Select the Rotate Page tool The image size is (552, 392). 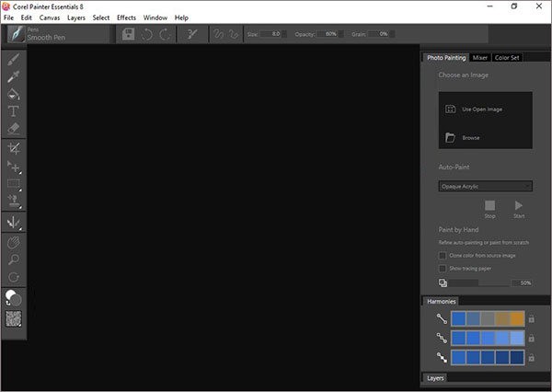[x=14, y=277]
